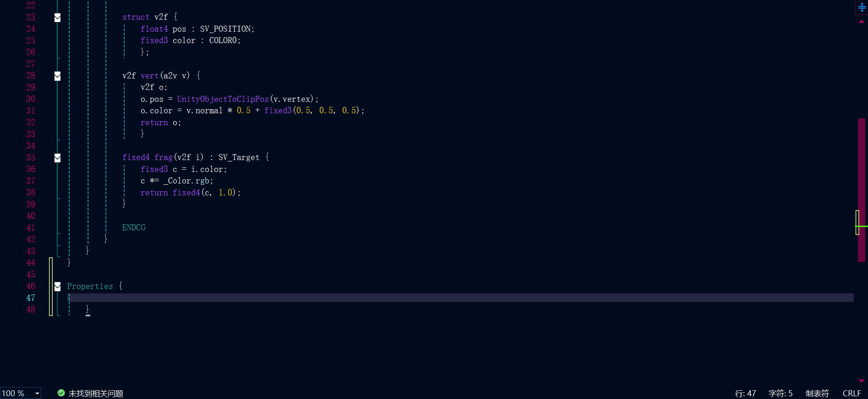Click line number 30 in the gutter
Viewport: 868px width, 399px height.
pyautogui.click(x=31, y=99)
